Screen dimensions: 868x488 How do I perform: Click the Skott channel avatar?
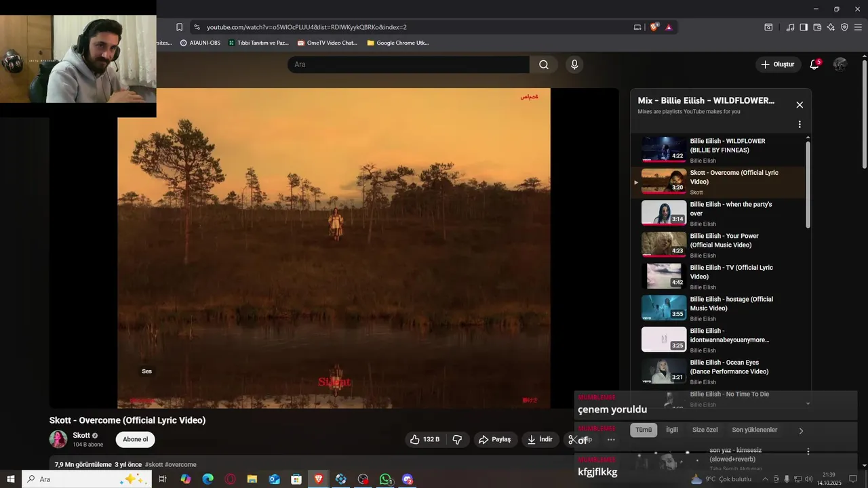pyautogui.click(x=58, y=439)
